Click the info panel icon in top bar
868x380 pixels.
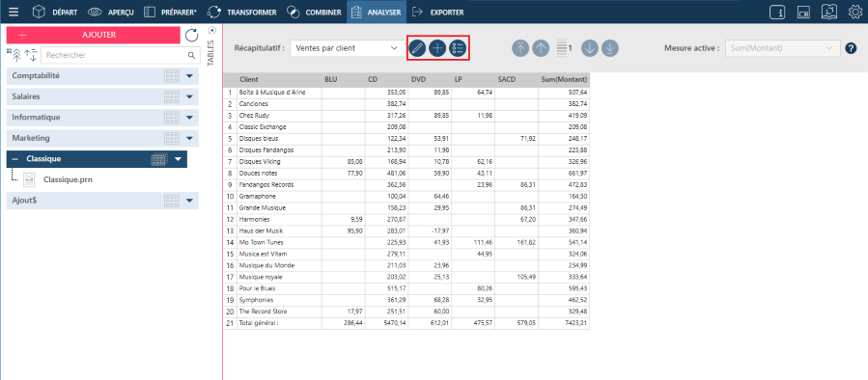coord(777,12)
